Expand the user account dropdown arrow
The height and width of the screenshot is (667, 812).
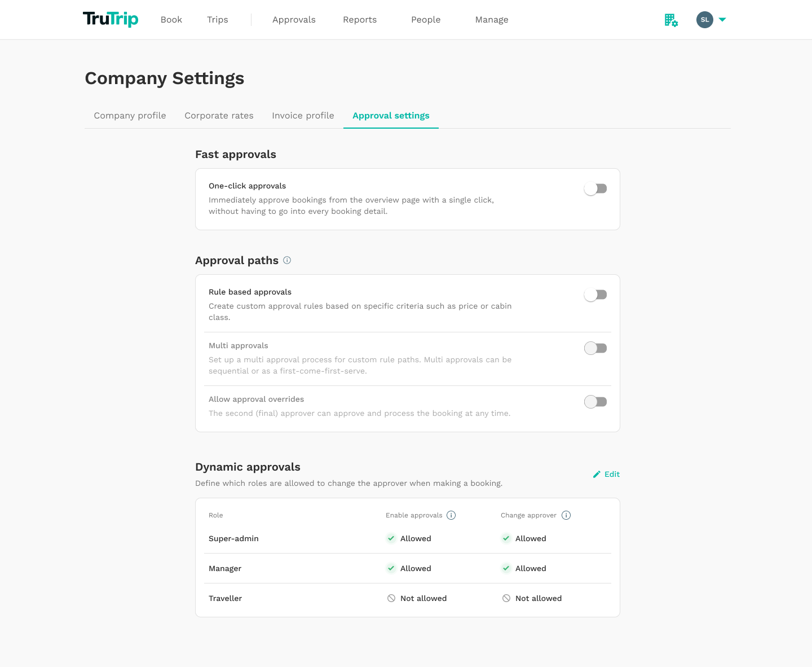point(722,20)
